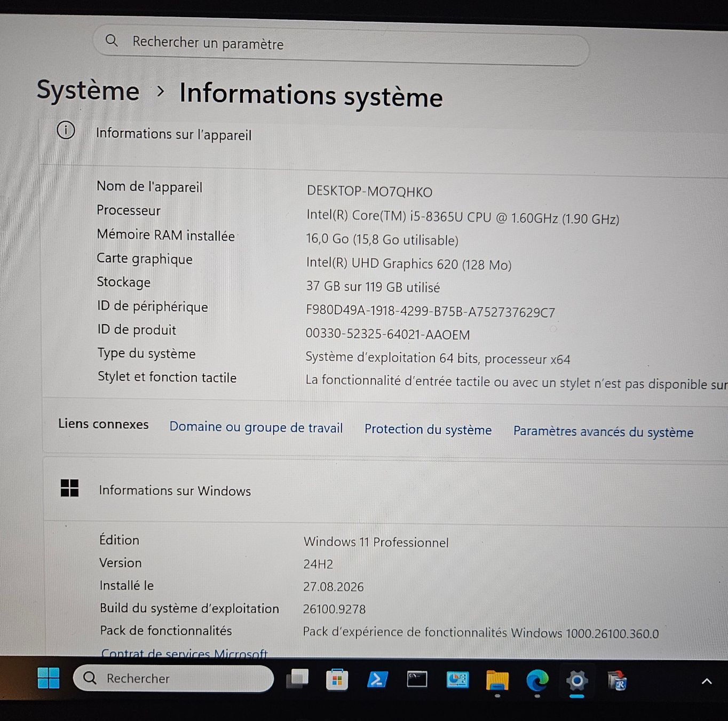Select the Settings gear taskbar icon

click(x=577, y=681)
